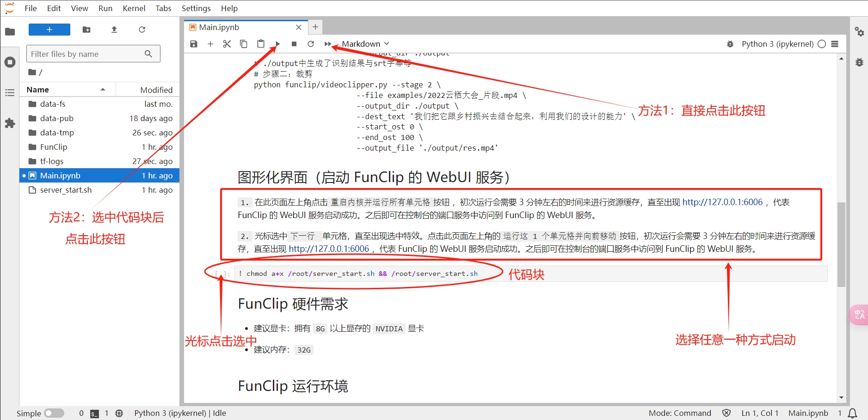The width and height of the screenshot is (868, 420).
Task: Select the FunClip folder
Action: coord(99,147)
